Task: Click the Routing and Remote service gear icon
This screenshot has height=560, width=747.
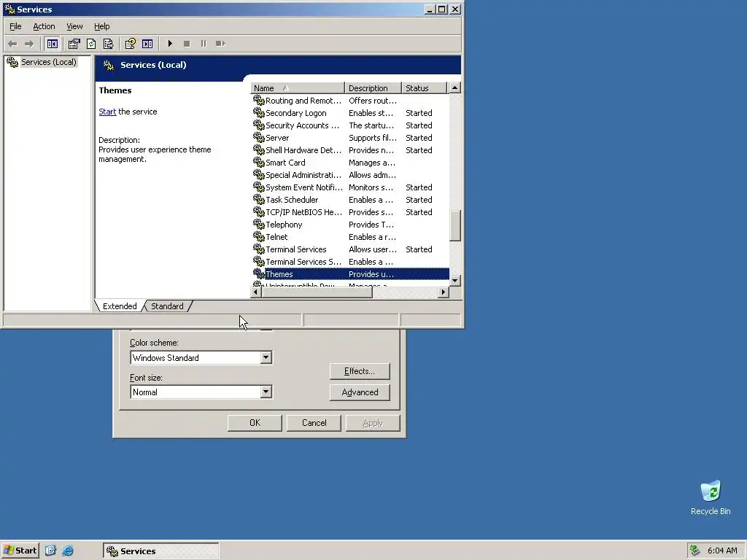Action: pyautogui.click(x=259, y=101)
